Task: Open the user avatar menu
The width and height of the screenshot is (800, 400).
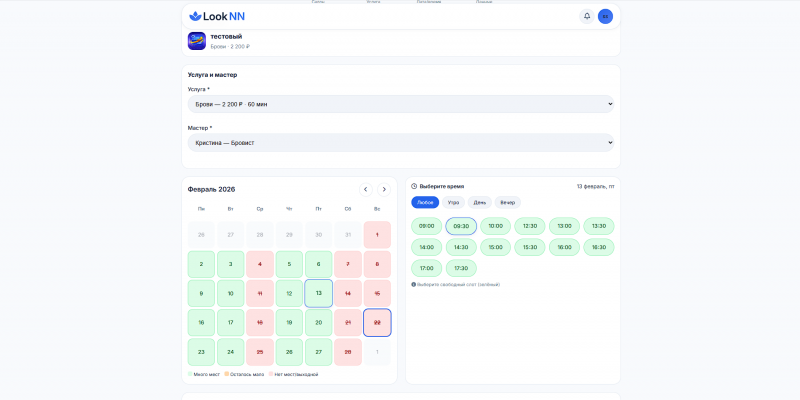Action: [605, 16]
